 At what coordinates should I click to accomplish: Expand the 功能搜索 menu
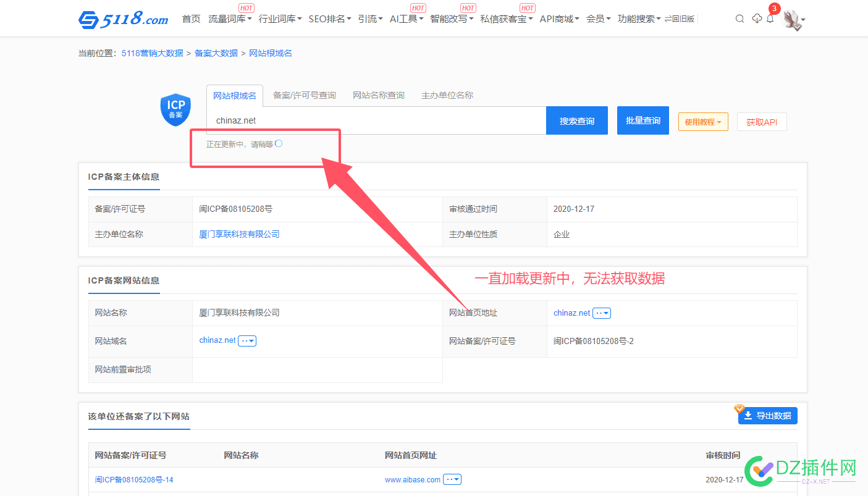[639, 19]
